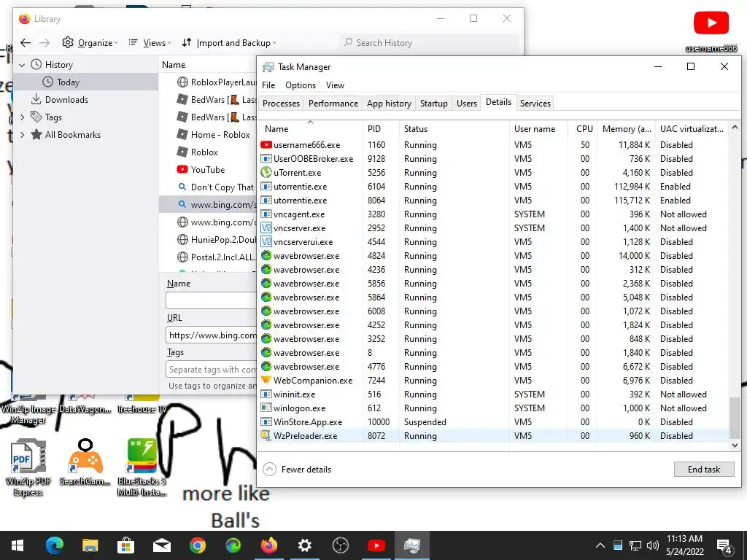Screen dimensions: 747x560
Task: Select UserOOBEBroker.exe process
Action: 493,158
